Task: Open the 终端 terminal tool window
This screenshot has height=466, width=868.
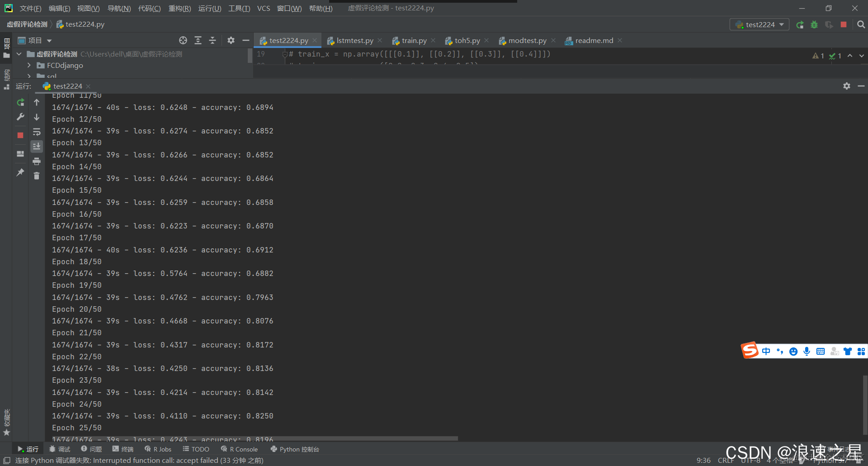Action: point(123,449)
